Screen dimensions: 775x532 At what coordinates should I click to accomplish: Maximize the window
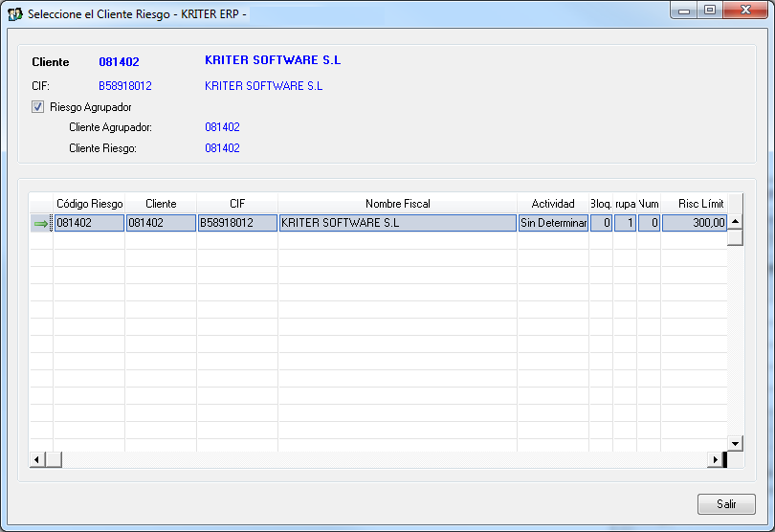pyautogui.click(x=710, y=11)
